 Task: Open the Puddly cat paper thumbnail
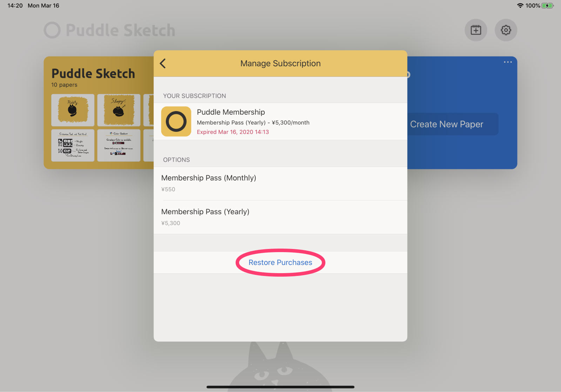(73, 110)
